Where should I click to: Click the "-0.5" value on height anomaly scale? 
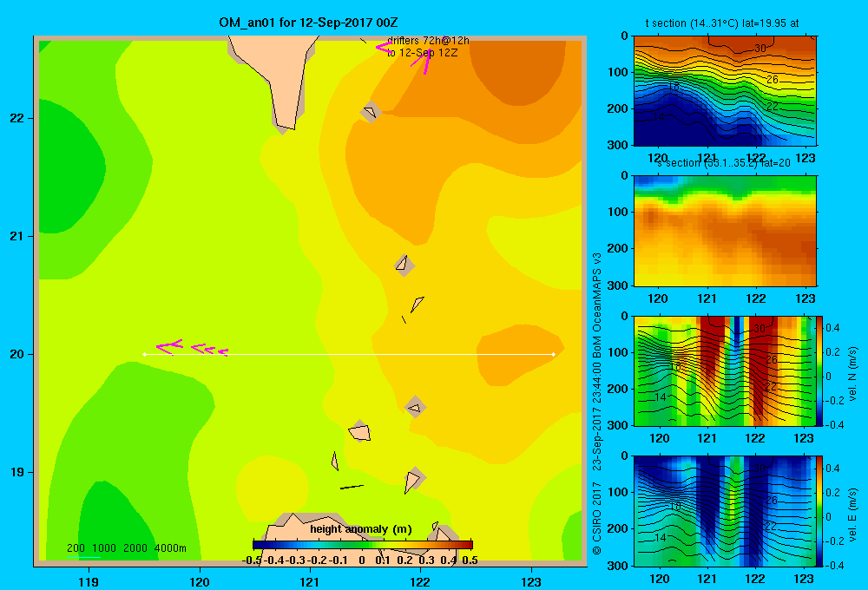click(253, 560)
